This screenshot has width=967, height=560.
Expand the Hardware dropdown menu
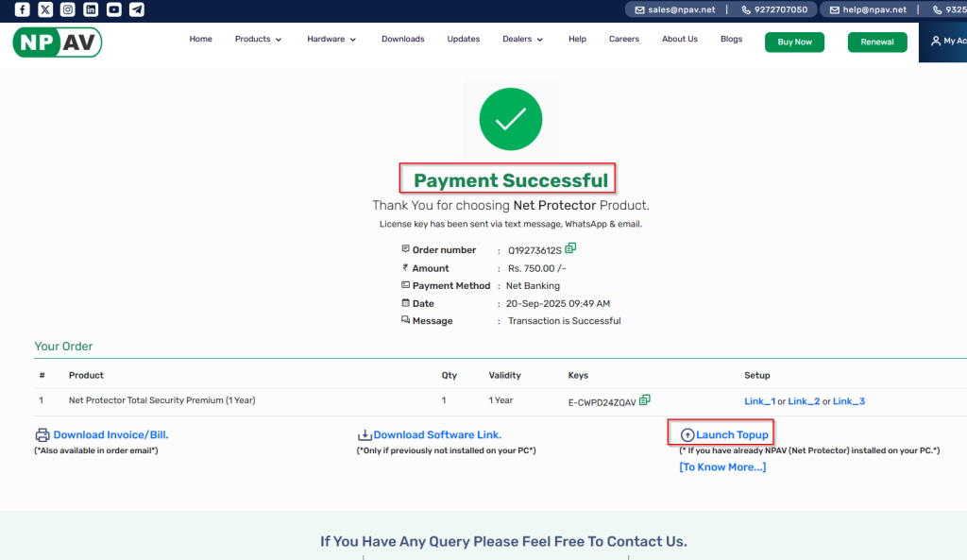331,40
